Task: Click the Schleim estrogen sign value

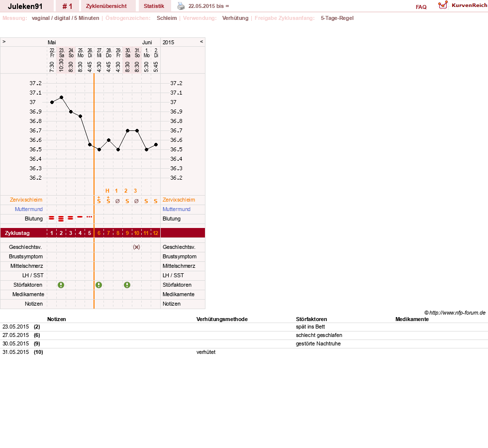Action: pos(167,18)
